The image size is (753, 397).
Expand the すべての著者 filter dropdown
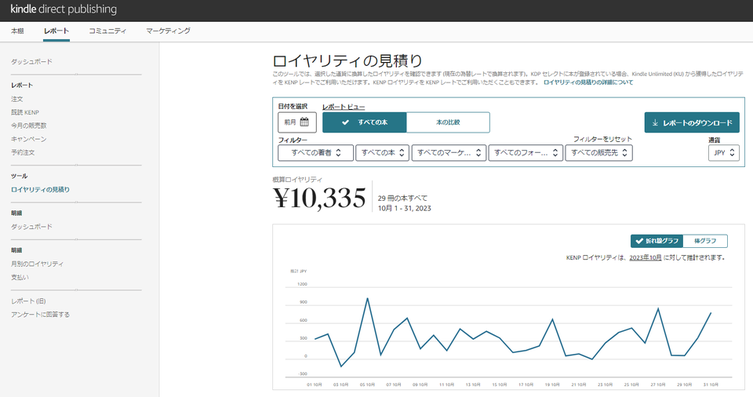316,153
